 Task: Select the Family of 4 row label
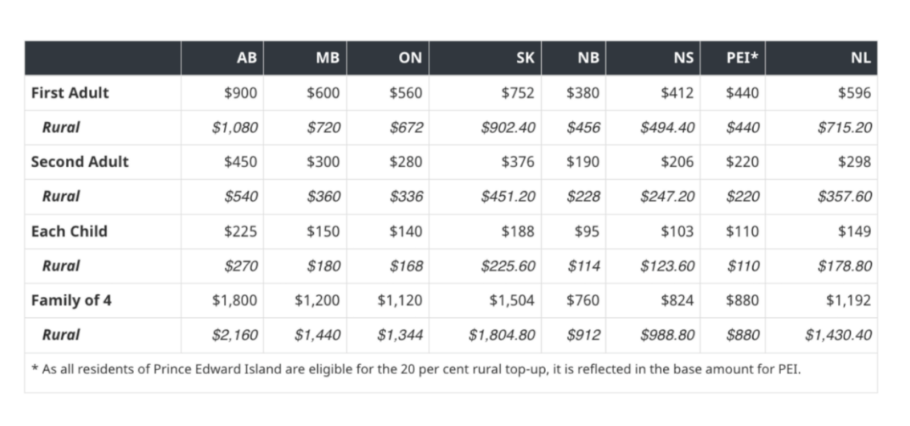[x=71, y=300]
